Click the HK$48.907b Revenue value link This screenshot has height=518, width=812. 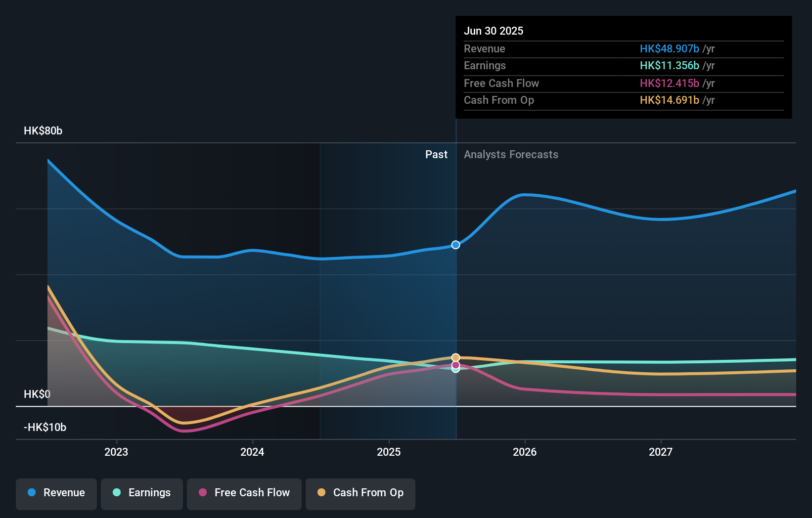[x=669, y=49]
